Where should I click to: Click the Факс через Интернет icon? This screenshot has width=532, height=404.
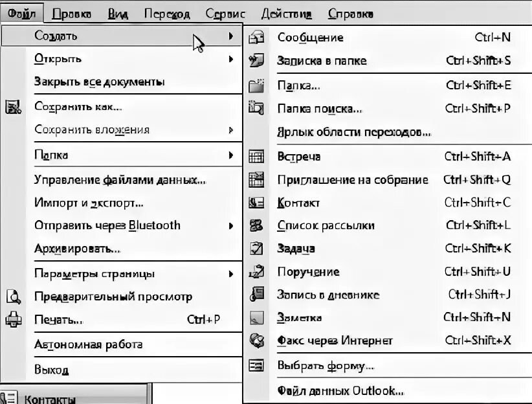pyautogui.click(x=256, y=340)
